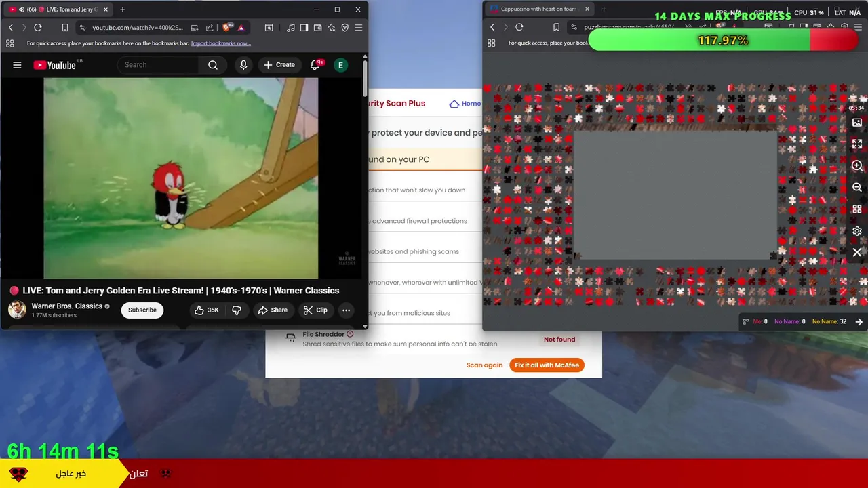
Task: Reload the puzzle page
Action: coord(519,27)
